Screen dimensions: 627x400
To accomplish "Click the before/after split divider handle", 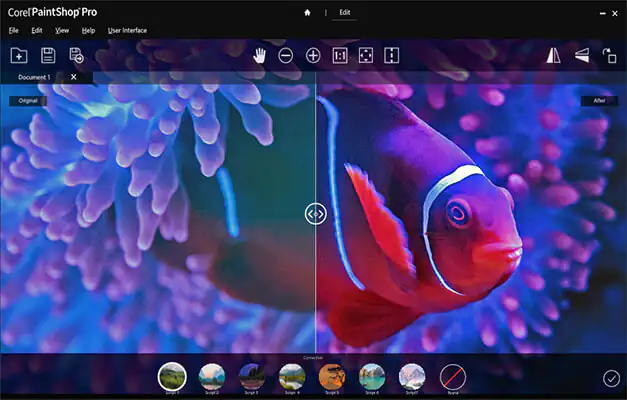I will 315,213.
